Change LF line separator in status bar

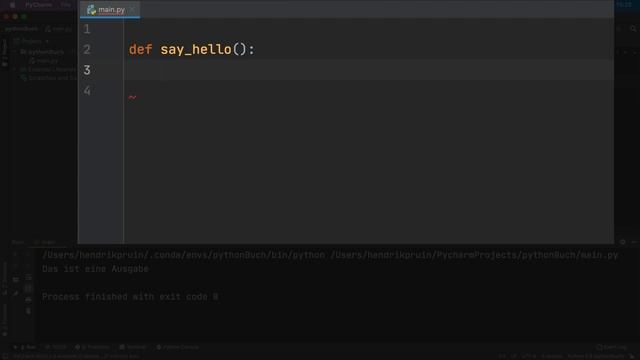tap(513, 356)
